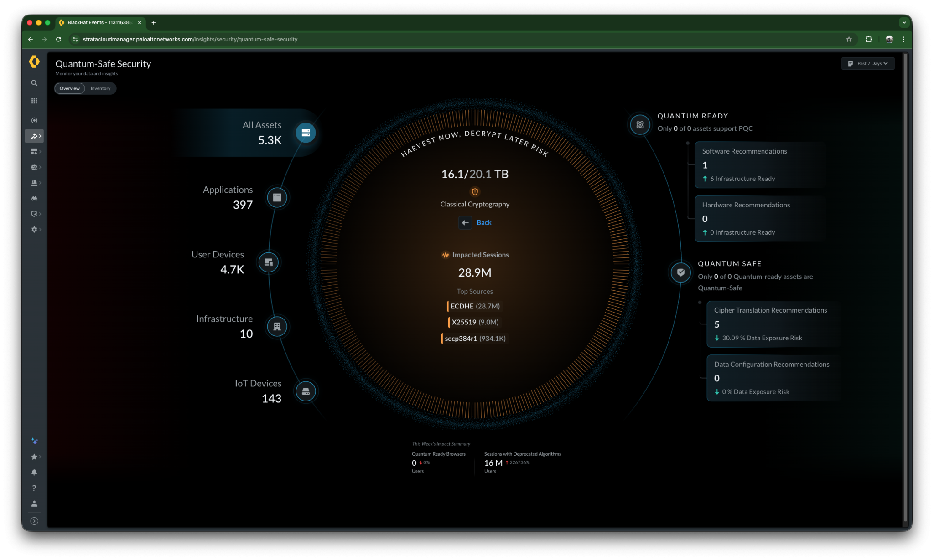Image resolution: width=934 pixels, height=560 pixels.
Task: Open the Software Recommendations card
Action: click(x=759, y=164)
